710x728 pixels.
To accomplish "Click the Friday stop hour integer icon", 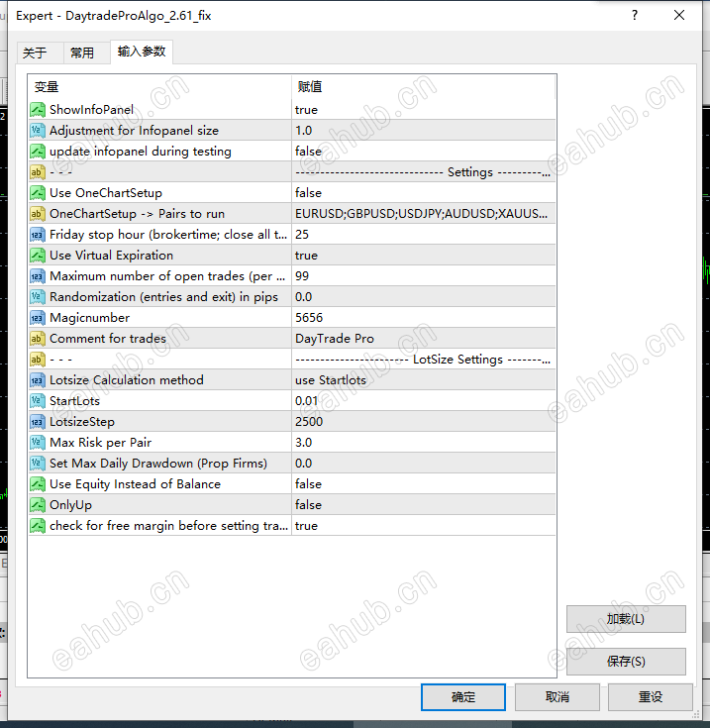I will [x=38, y=235].
